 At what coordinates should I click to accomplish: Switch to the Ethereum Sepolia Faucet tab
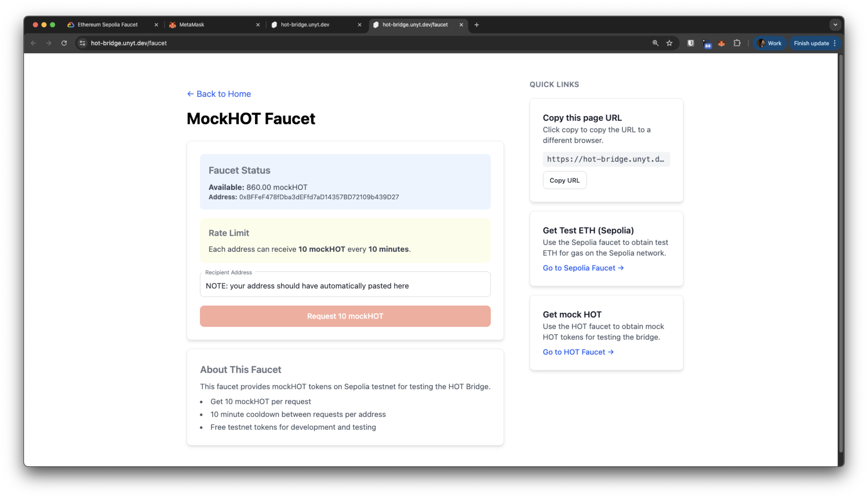coord(107,25)
